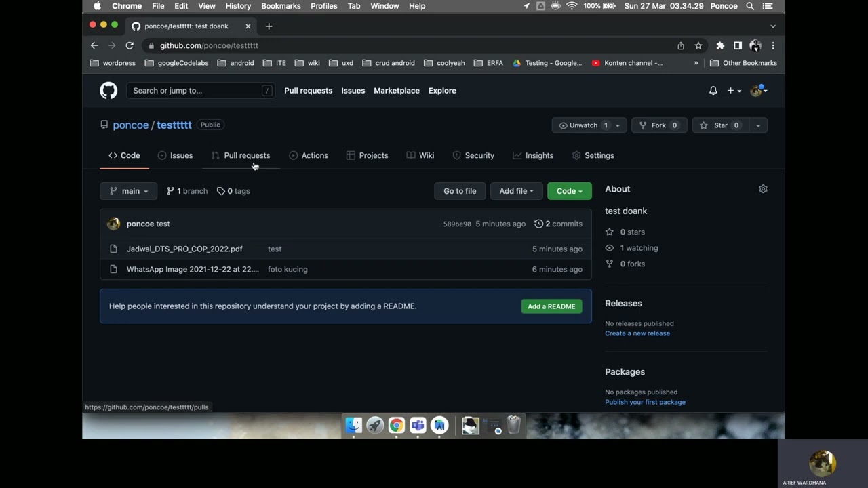Expand the Add file dropdown

(x=516, y=191)
